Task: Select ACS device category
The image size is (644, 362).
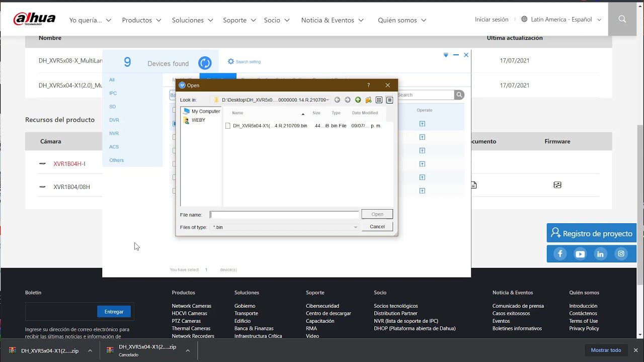Action: 114,147
